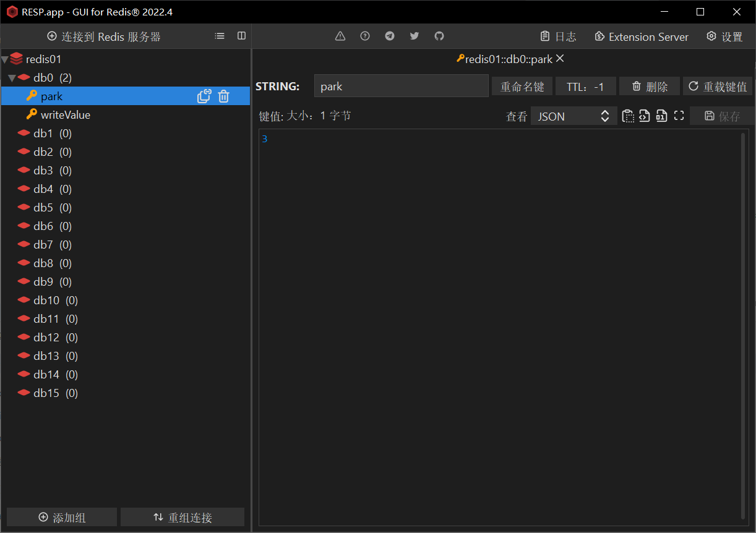Select database db14 (0)

click(x=126, y=374)
